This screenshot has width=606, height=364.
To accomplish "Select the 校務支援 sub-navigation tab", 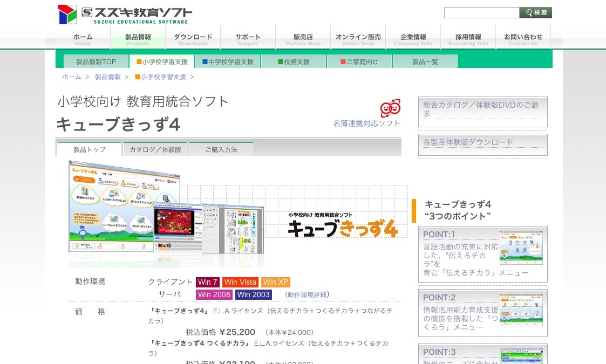I will click(294, 61).
